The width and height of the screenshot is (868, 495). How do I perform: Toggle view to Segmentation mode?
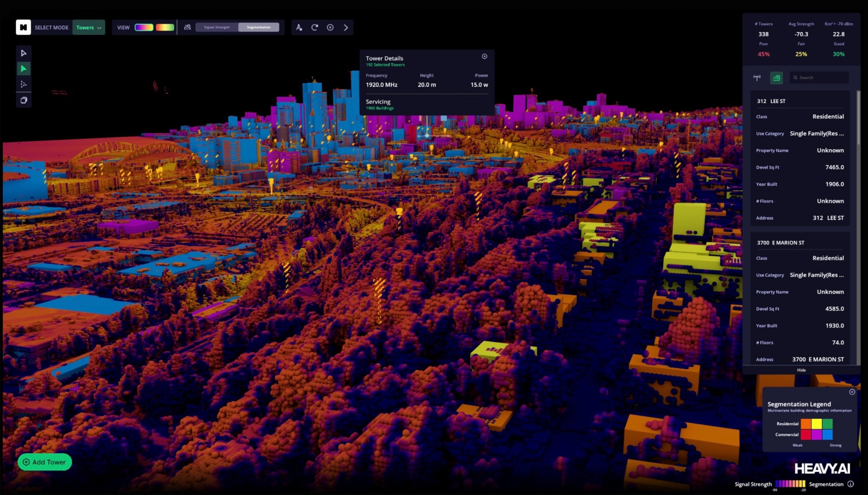point(258,27)
